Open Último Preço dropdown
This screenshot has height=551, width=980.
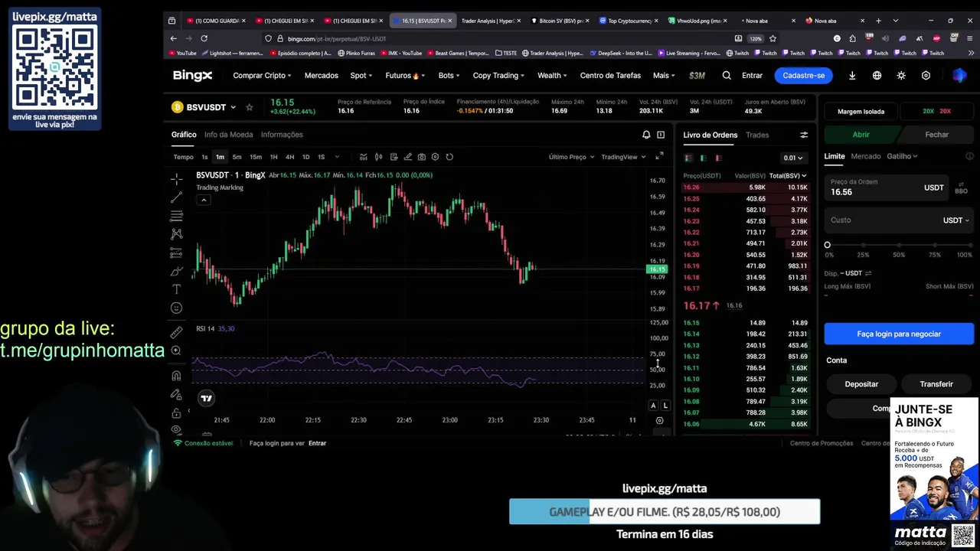571,157
